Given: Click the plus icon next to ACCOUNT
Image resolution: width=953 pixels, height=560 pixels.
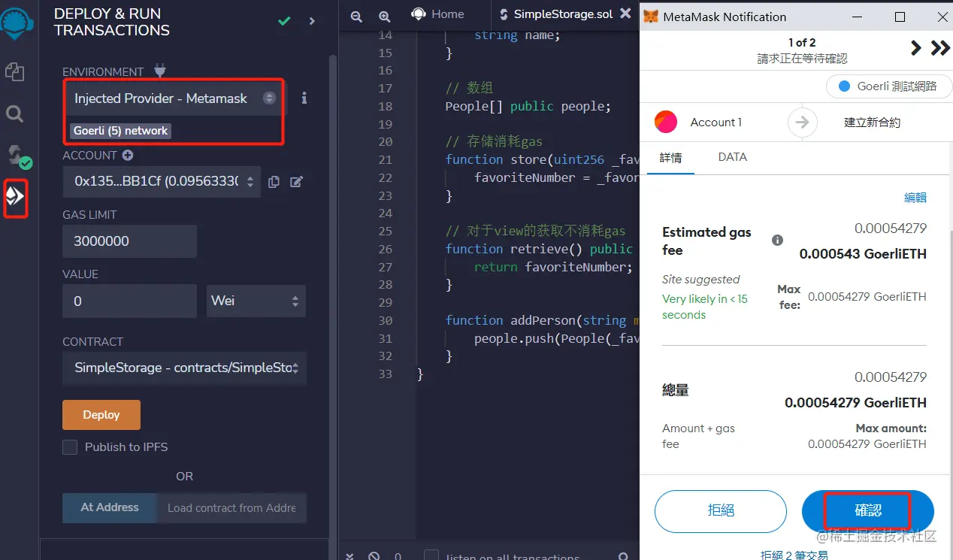Looking at the screenshot, I should [128, 156].
